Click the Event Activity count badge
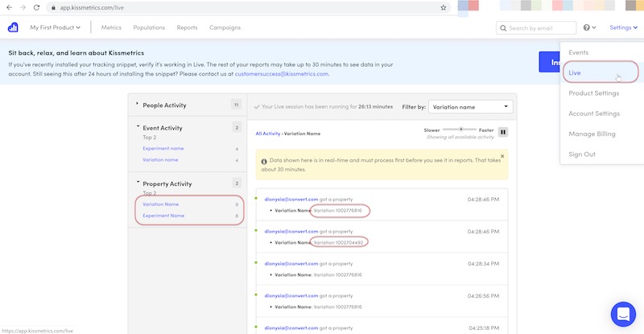Image resolution: width=644 pixels, height=334 pixels. tap(237, 128)
